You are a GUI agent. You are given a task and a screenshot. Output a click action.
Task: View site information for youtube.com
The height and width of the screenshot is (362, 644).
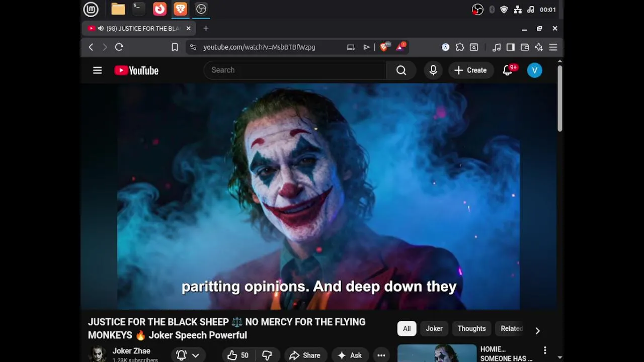[193, 47]
